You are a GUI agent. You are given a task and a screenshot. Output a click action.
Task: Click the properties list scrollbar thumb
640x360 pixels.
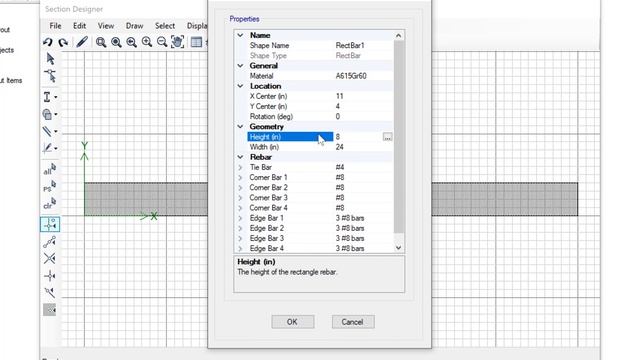point(398,137)
